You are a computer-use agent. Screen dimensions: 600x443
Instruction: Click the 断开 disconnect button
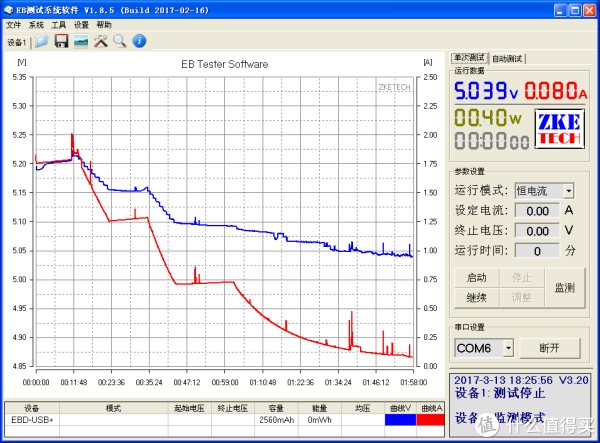549,348
